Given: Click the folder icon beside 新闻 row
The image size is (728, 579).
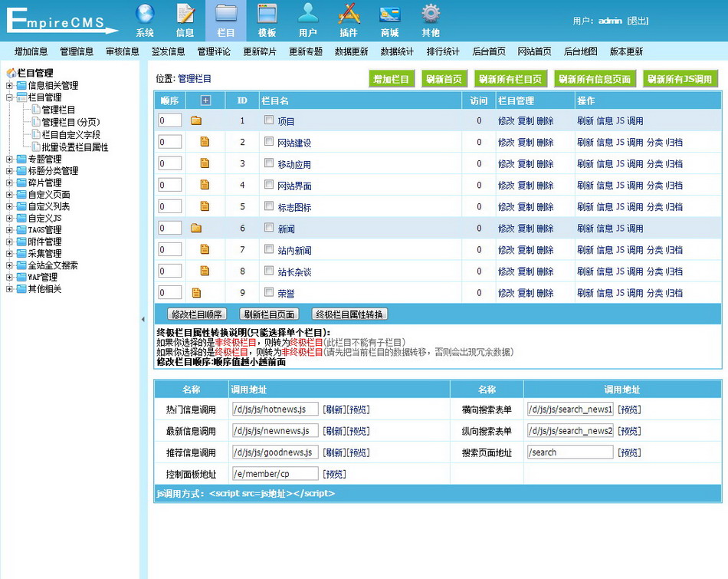Looking at the screenshot, I should [195, 229].
